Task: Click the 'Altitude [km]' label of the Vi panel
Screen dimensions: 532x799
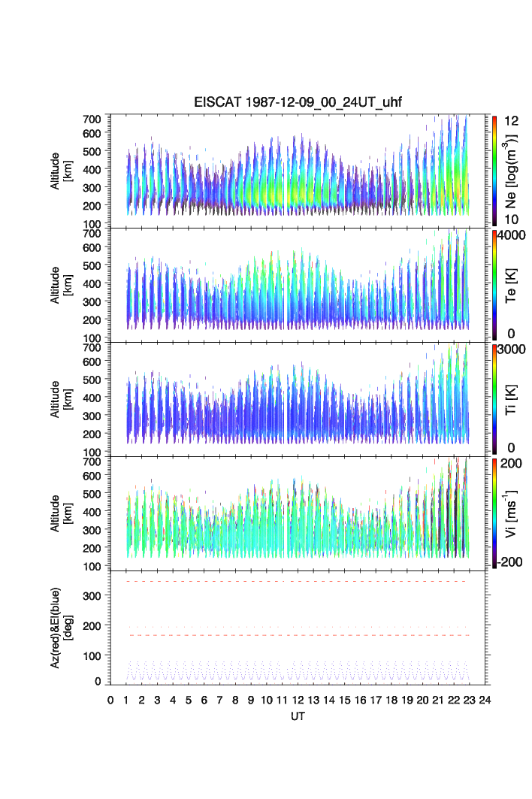Action: (61, 513)
